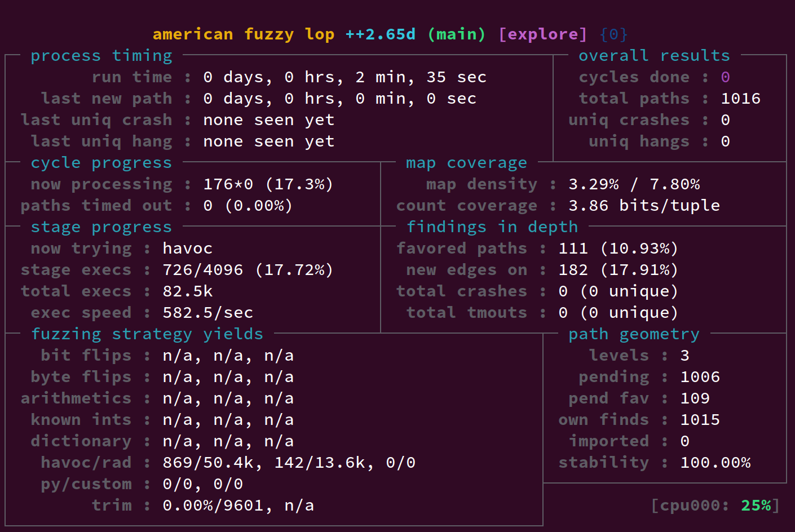The width and height of the screenshot is (795, 532).
Task: Click 'none seen yet' beside last uniq crash
Action: pyautogui.click(x=269, y=120)
